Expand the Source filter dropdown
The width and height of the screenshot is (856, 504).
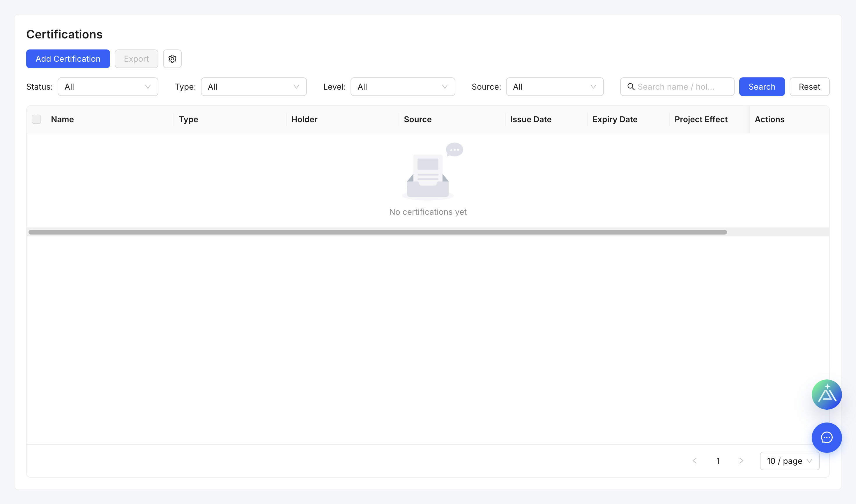pyautogui.click(x=555, y=87)
